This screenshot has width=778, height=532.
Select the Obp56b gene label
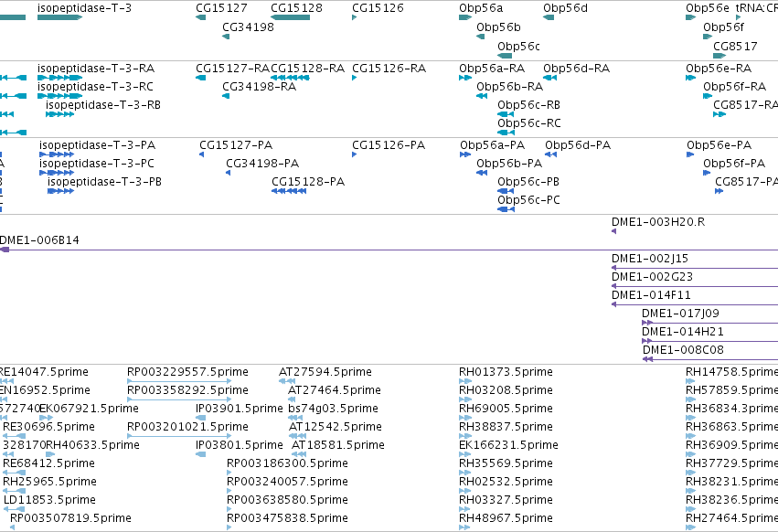tap(498, 27)
